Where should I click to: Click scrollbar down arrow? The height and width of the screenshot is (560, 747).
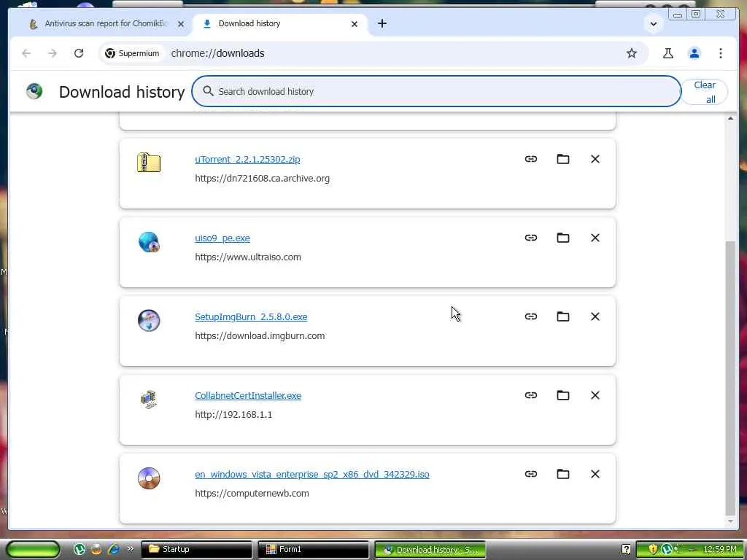(730, 521)
